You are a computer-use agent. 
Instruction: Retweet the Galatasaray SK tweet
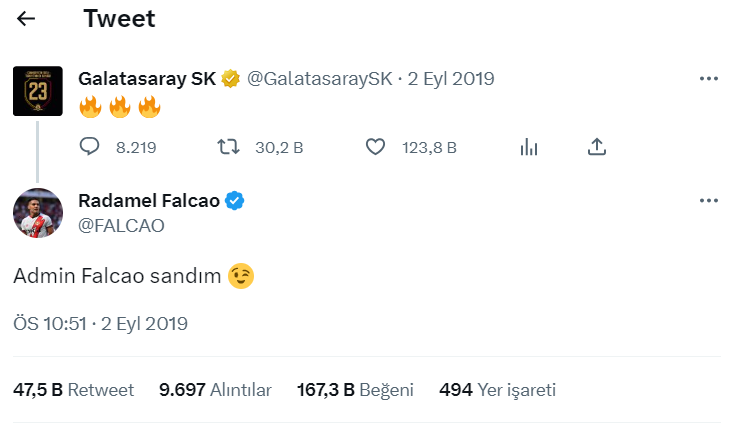click(228, 147)
